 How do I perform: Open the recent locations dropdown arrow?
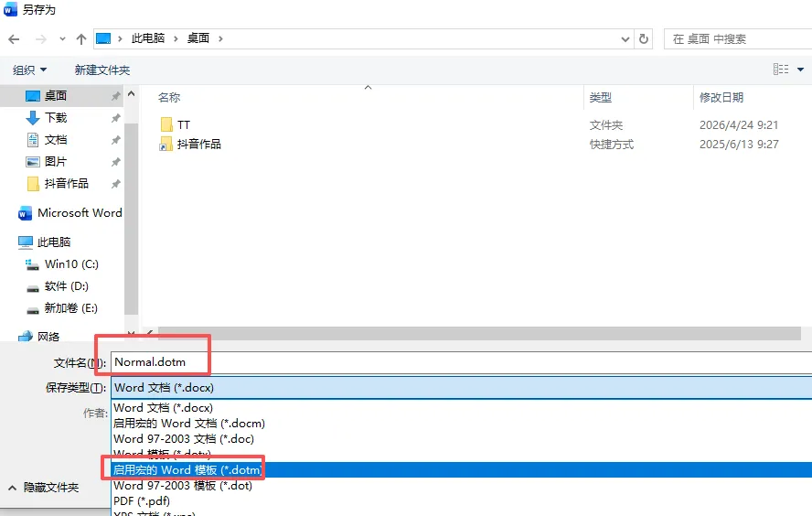63,38
